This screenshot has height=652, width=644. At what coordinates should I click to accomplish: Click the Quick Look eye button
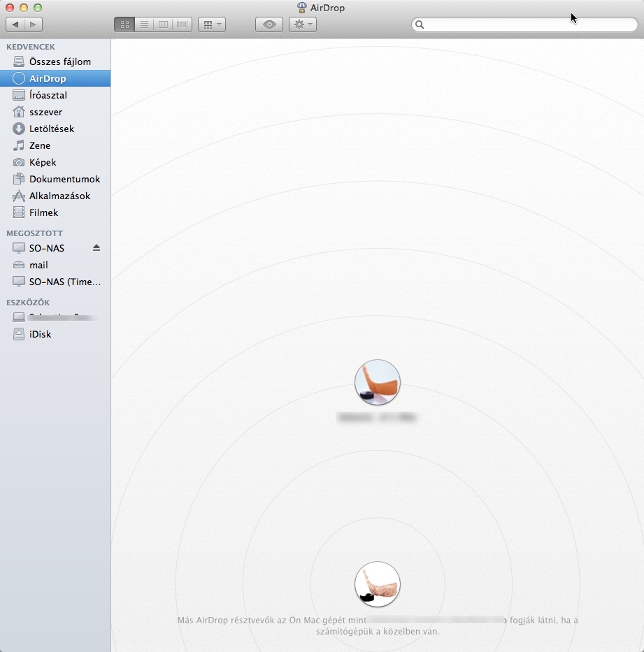tap(269, 24)
